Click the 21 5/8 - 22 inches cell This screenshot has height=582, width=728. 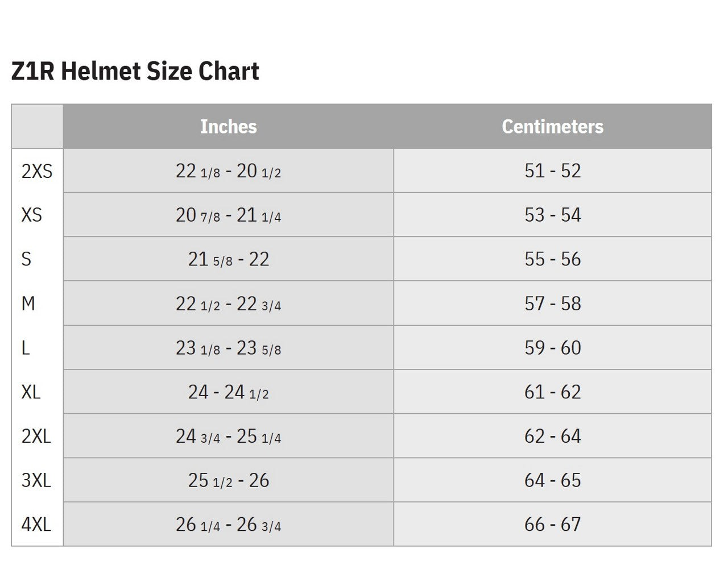click(228, 260)
